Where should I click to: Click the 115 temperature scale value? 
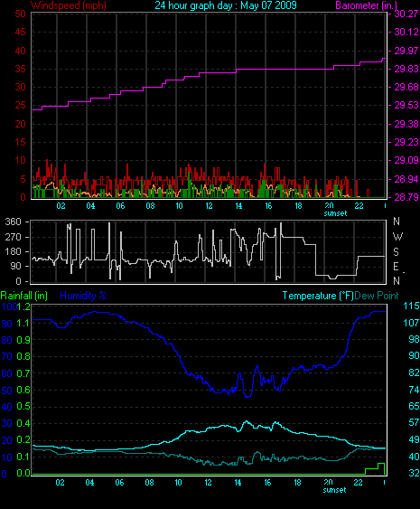[411, 306]
